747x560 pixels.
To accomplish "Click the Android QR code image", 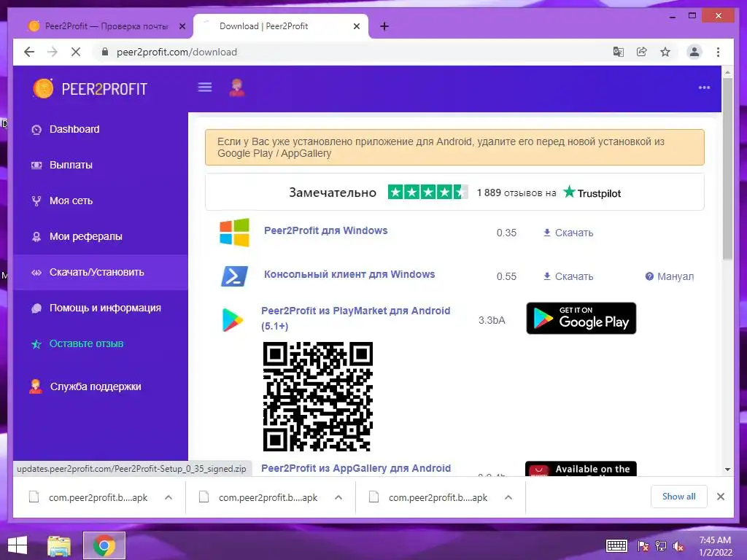I will click(x=318, y=396).
